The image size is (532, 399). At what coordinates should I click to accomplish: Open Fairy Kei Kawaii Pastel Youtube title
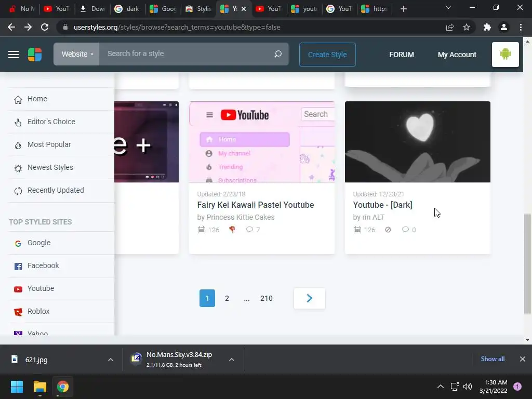click(x=256, y=205)
